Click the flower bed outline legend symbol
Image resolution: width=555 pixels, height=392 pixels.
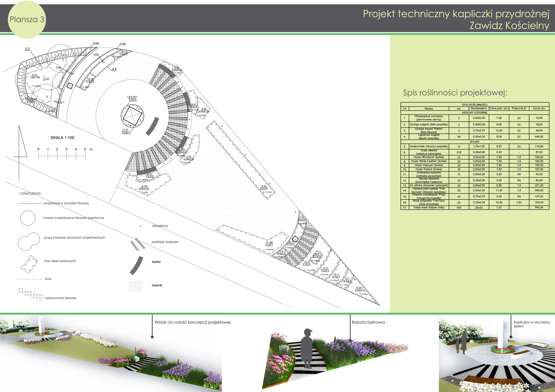(x=29, y=264)
